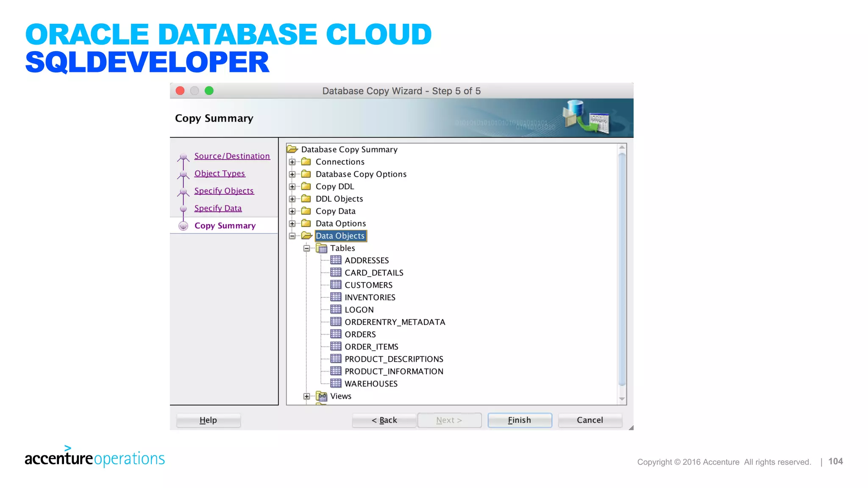Collapse the Tables node

[x=306, y=248]
